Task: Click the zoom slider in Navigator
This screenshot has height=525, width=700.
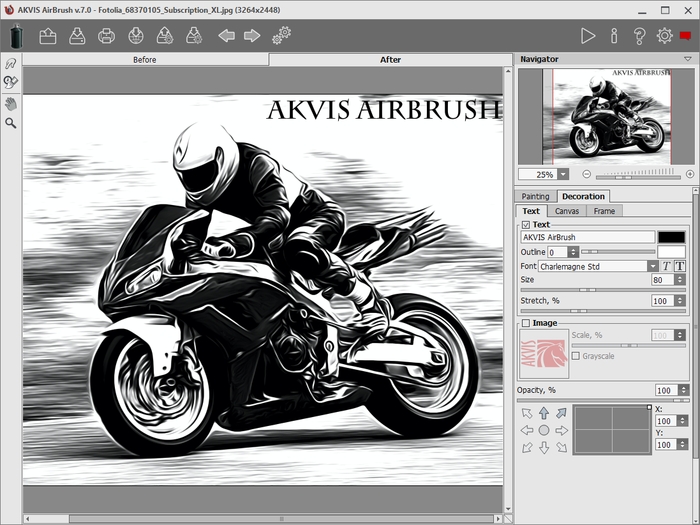Action: (638, 176)
